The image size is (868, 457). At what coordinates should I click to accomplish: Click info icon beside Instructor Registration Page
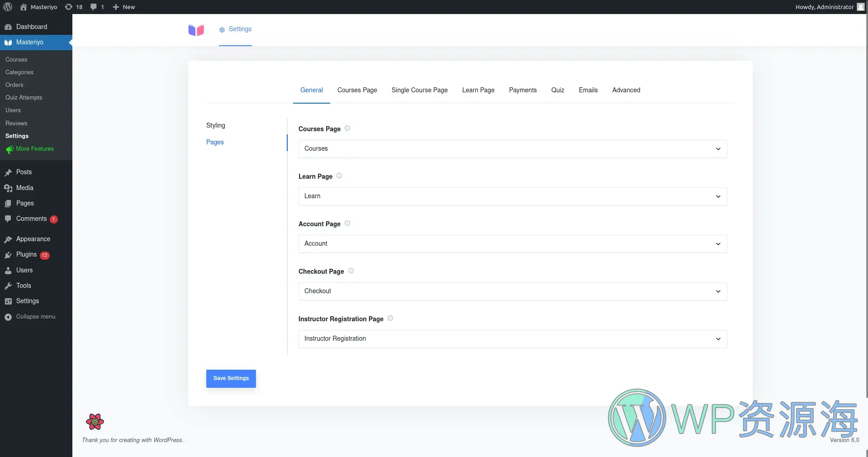point(390,319)
